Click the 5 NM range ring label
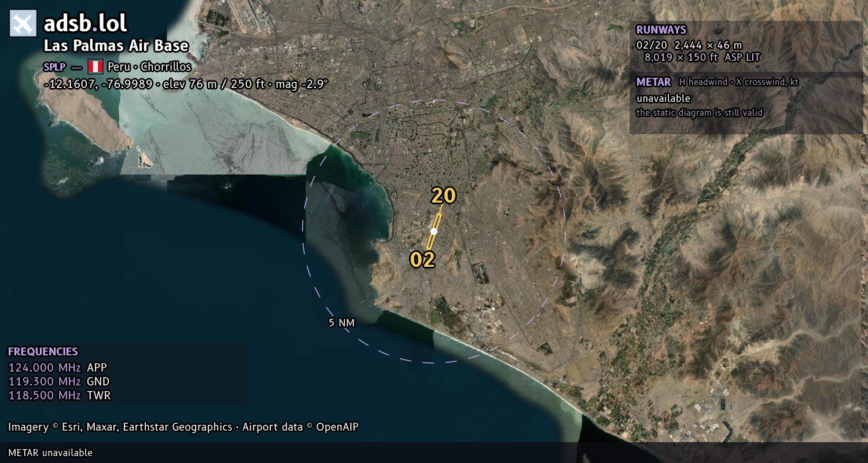The width and height of the screenshot is (868, 463). point(341,323)
